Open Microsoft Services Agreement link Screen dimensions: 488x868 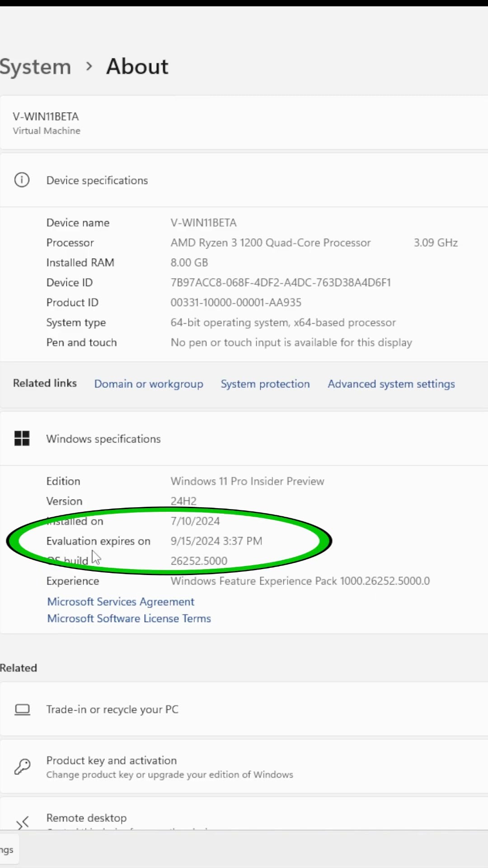pyautogui.click(x=121, y=602)
